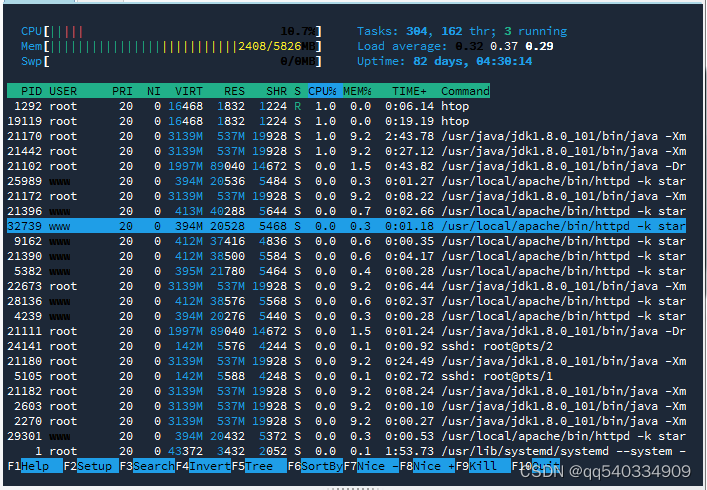Select the running htop process PID 1292
707x490 pixels.
coord(346,106)
